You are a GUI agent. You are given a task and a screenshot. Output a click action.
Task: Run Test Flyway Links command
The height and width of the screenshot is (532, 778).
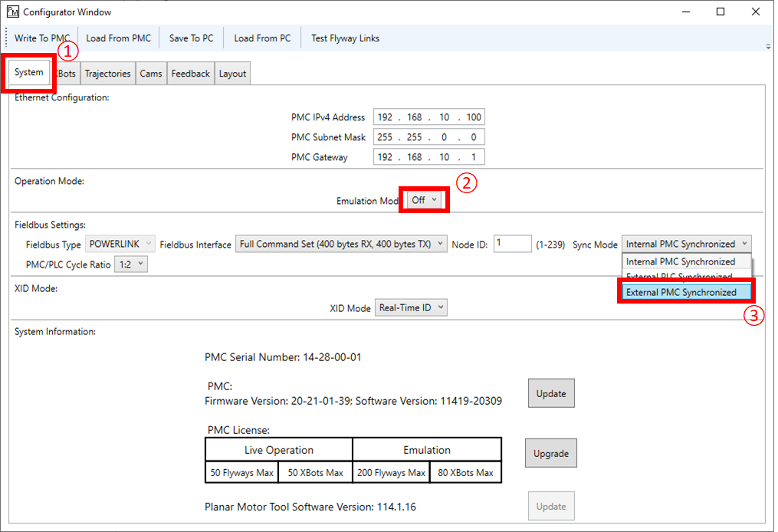pos(345,38)
